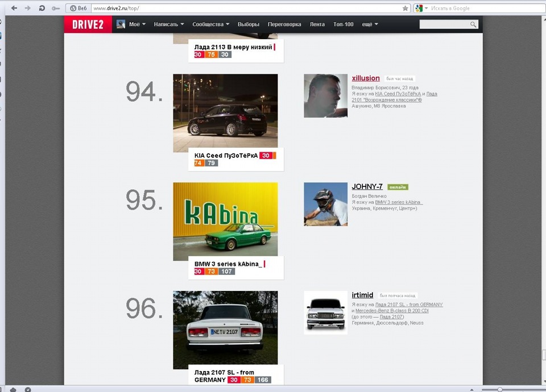Viewport: 546px width, 392px height.
Task: Click the browser forward arrow
Action: (28, 8)
